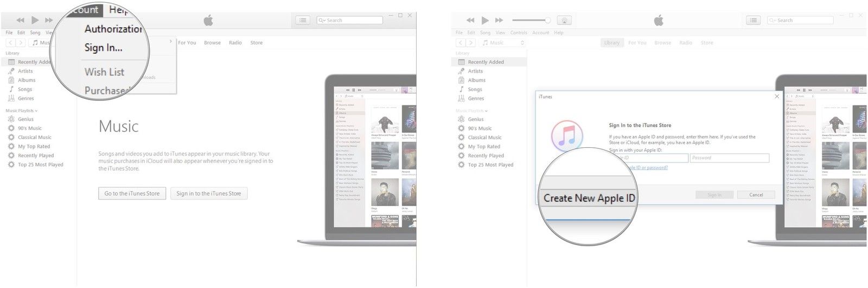Open the Controls menu in right iTunes window

(519, 33)
